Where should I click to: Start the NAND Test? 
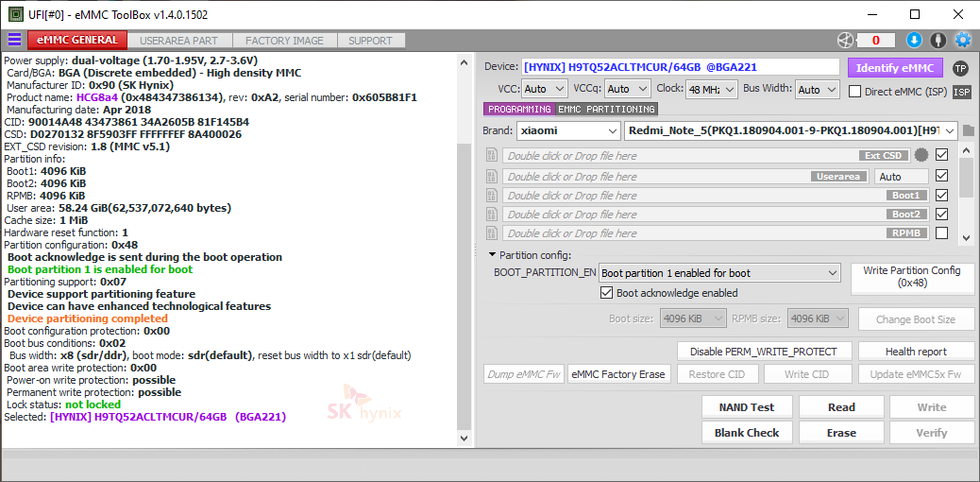(746, 407)
